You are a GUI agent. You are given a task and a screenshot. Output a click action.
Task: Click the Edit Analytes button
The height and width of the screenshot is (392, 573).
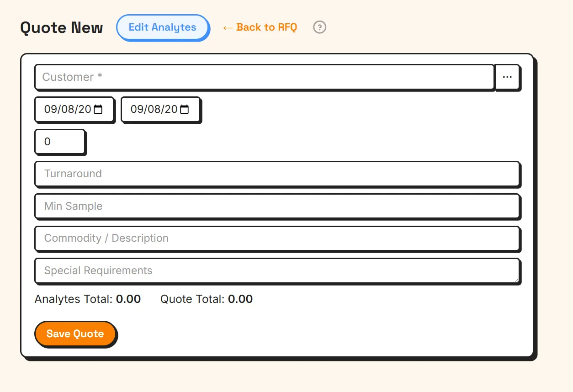click(163, 27)
